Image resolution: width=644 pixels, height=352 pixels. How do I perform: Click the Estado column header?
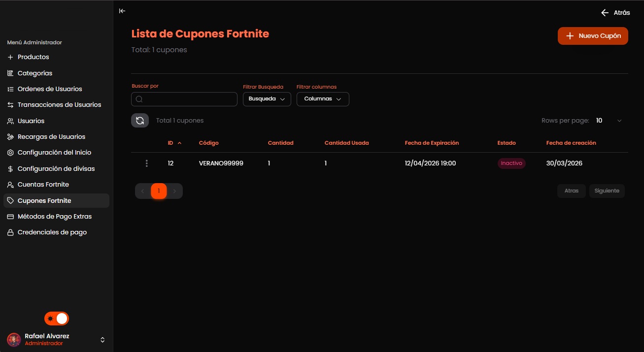[x=507, y=143]
